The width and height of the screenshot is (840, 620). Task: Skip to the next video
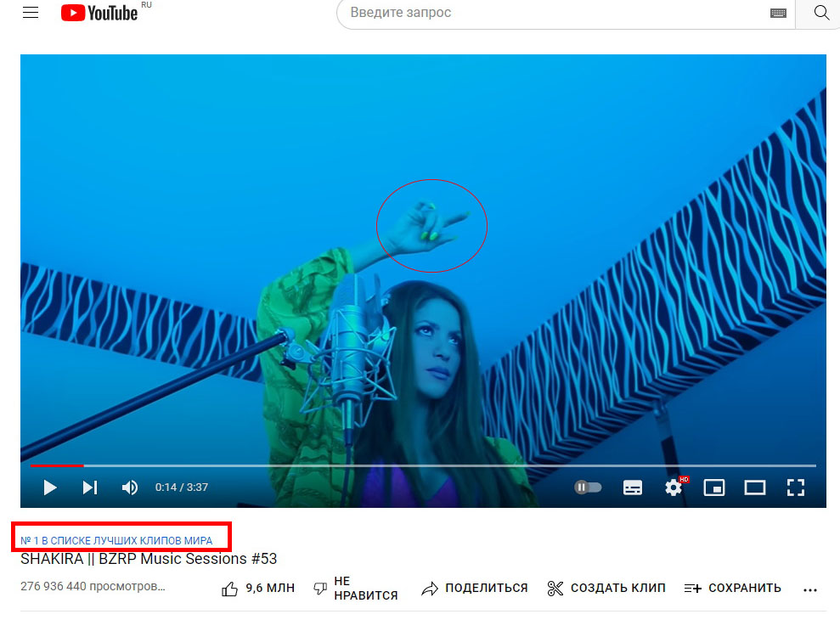point(89,488)
